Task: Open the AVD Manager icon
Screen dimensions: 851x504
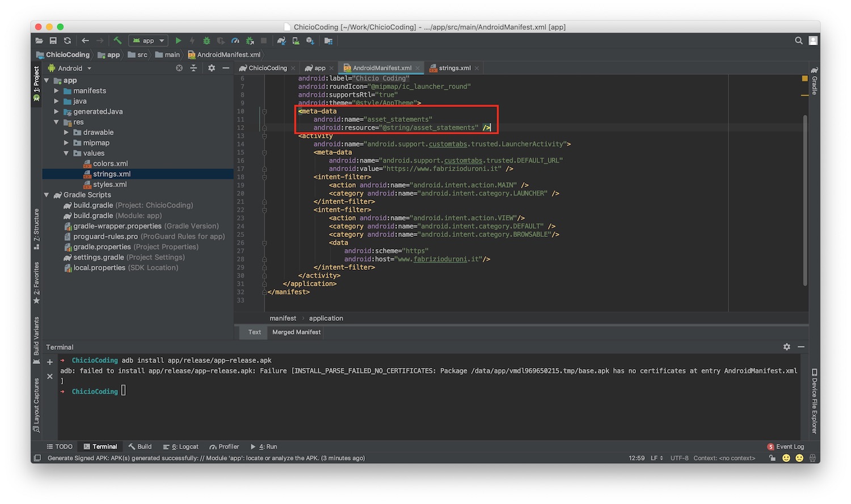Action: [296, 41]
